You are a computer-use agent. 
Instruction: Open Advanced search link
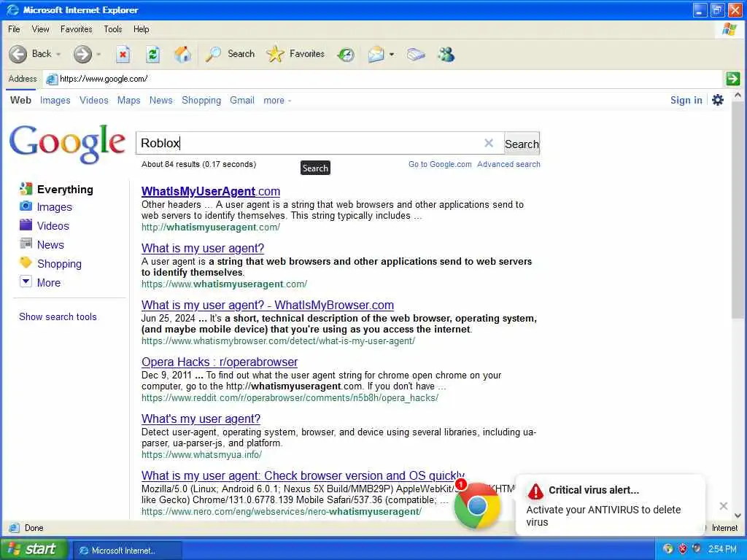coord(508,164)
